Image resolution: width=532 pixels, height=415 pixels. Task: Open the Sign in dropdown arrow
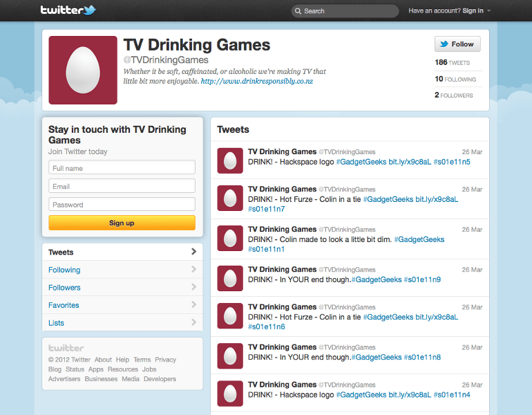[x=489, y=11]
